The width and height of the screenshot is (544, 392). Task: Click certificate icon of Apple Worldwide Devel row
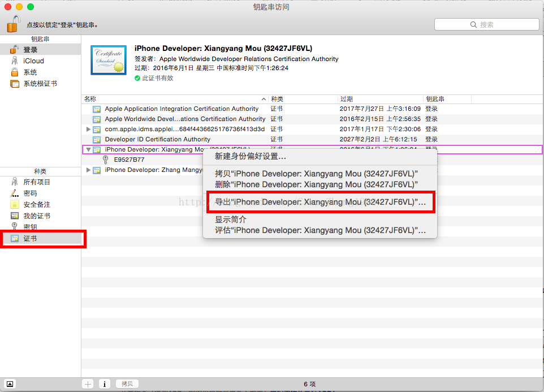click(x=97, y=119)
